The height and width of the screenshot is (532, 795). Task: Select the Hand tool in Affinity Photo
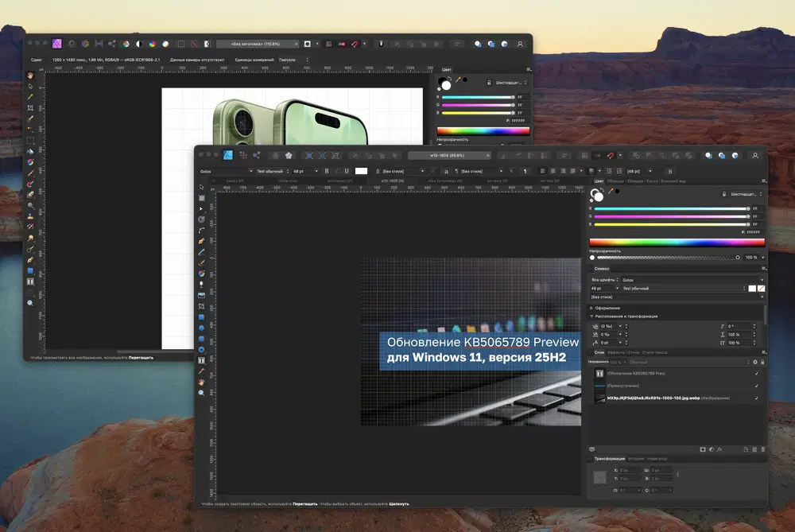pyautogui.click(x=30, y=75)
